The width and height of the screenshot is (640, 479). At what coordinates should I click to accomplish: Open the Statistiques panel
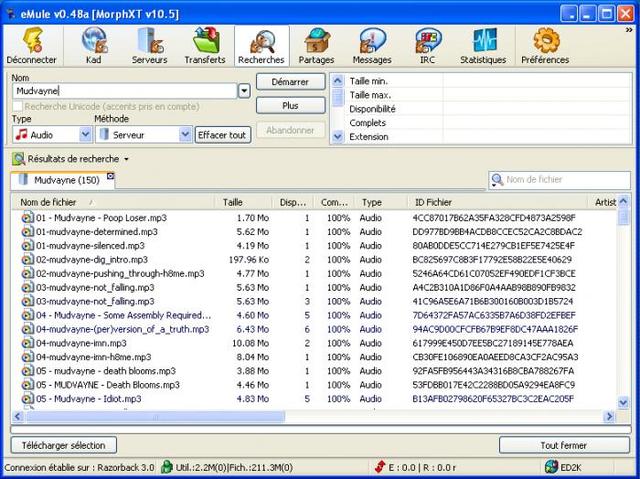click(483, 46)
